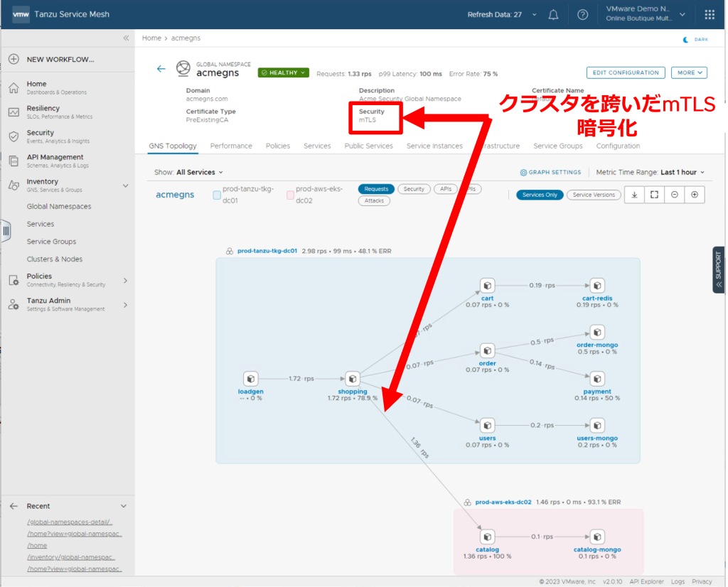Open the help question mark icon
This screenshot has height=587, width=728.
click(x=582, y=14)
